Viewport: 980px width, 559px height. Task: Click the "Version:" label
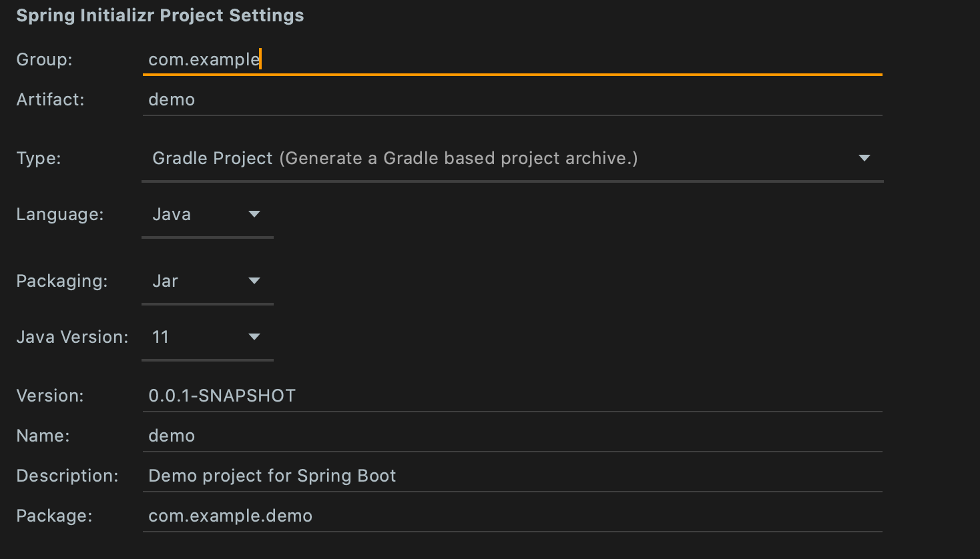click(x=50, y=396)
